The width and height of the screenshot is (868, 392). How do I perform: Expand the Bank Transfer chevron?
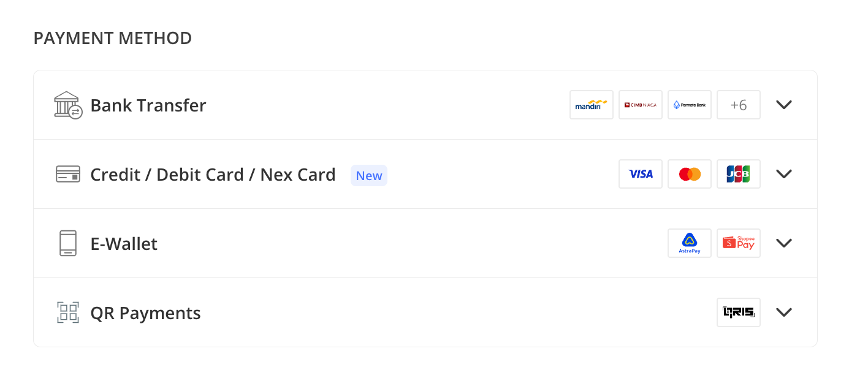(x=783, y=105)
